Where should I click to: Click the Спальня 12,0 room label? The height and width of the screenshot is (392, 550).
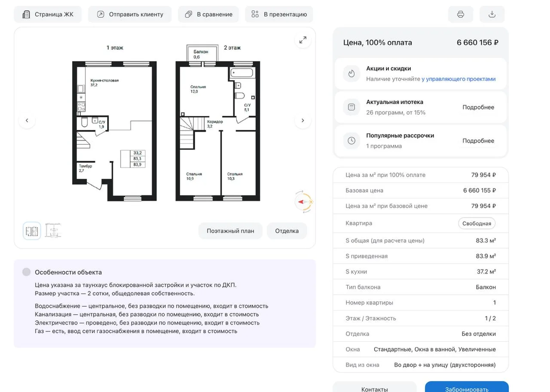pyautogui.click(x=198, y=89)
